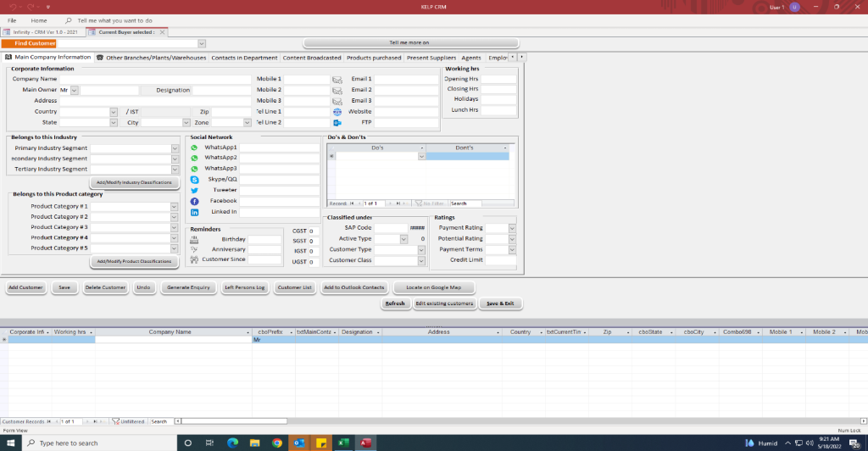Screen dimensions: 868x451
Task: Click into the Company Name input field
Action: 155,79
